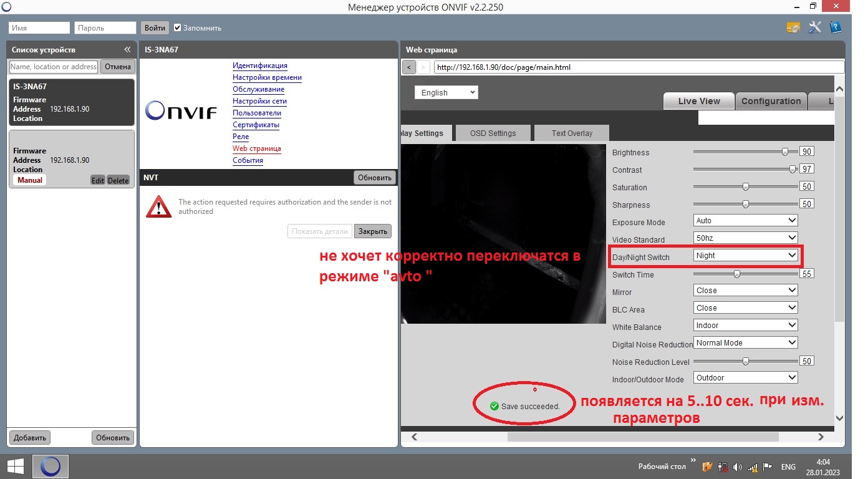Switch to the Configuration tab
868x479 pixels.
click(771, 101)
